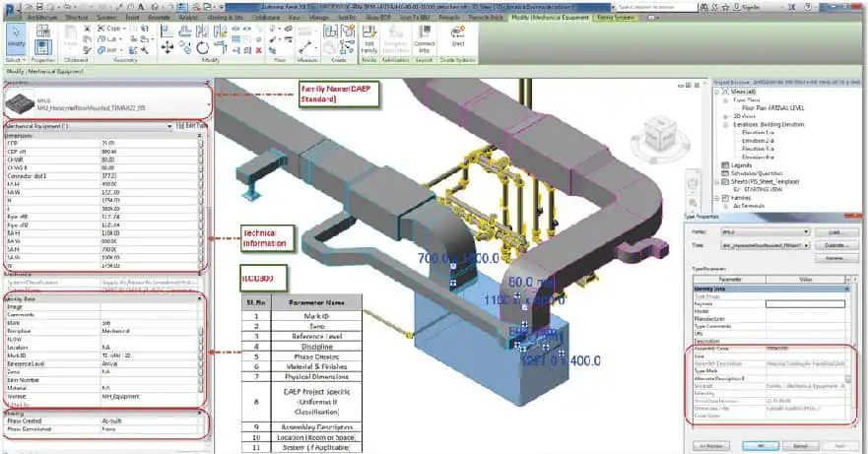868x454 pixels.
Task: Toggle the small checkbox beside the Alternate Description row
Action: click(847, 379)
